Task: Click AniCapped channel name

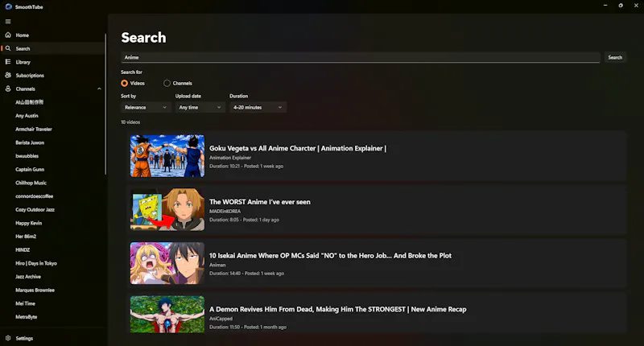Action: pos(221,319)
